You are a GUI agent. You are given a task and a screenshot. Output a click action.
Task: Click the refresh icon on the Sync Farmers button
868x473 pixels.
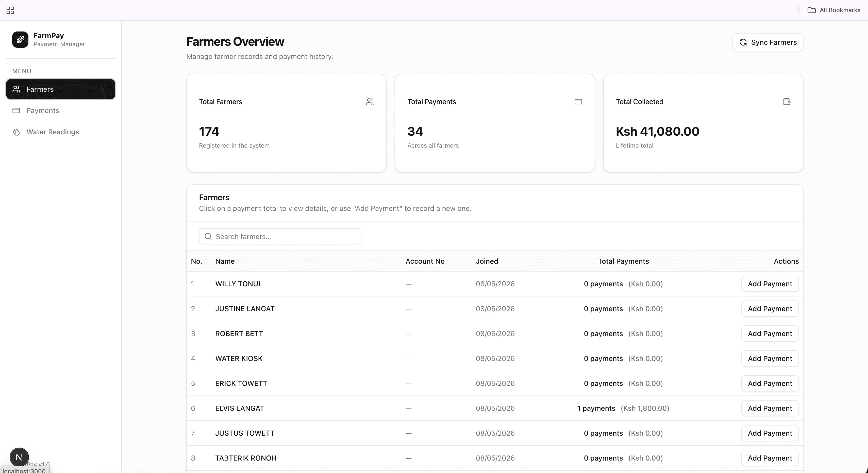[x=743, y=42]
